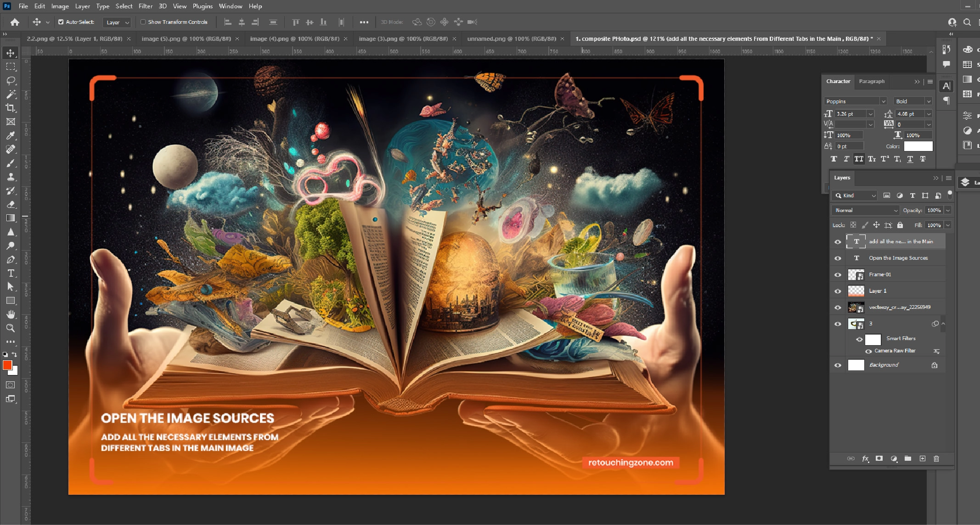Select the Eraser tool
This screenshot has height=525, width=980.
tap(11, 204)
